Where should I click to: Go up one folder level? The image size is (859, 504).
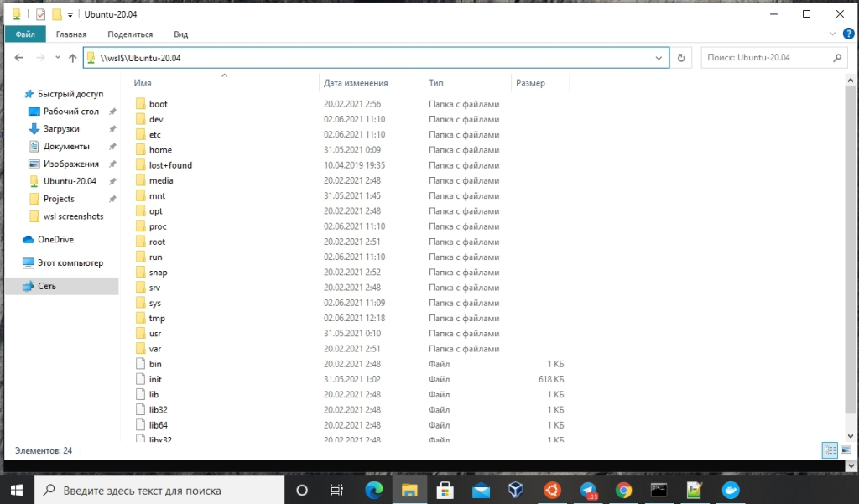point(72,58)
